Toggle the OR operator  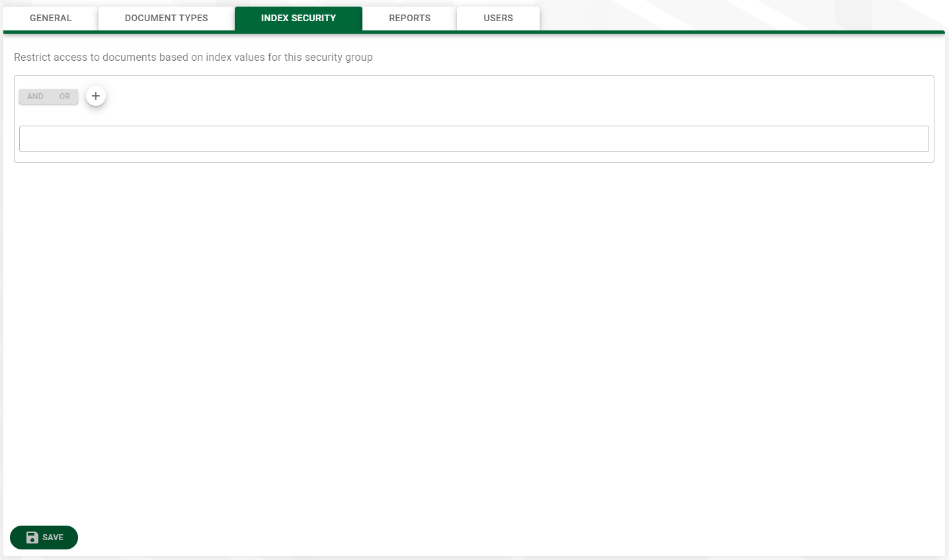point(65,97)
